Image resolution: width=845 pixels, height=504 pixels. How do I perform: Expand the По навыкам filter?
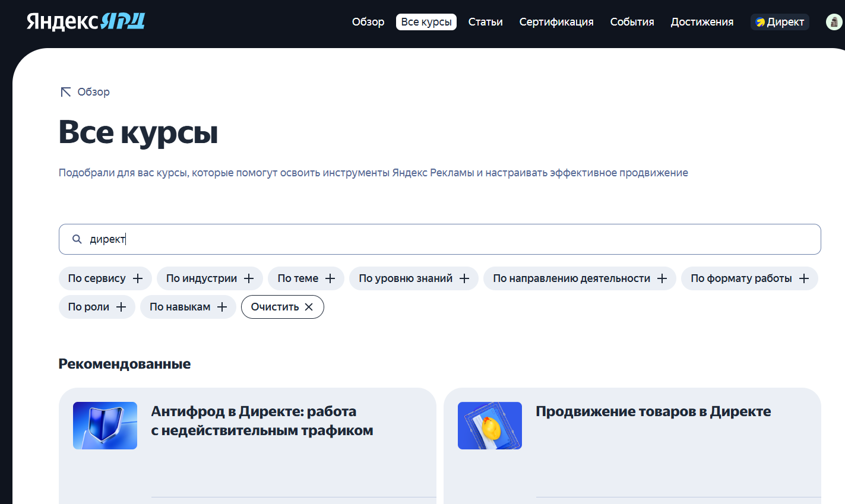pos(188,307)
